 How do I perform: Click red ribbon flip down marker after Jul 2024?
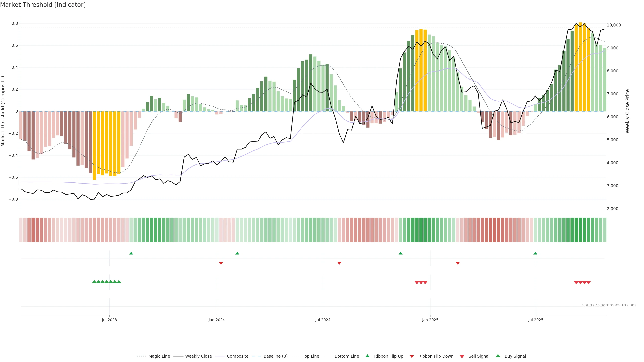click(339, 263)
